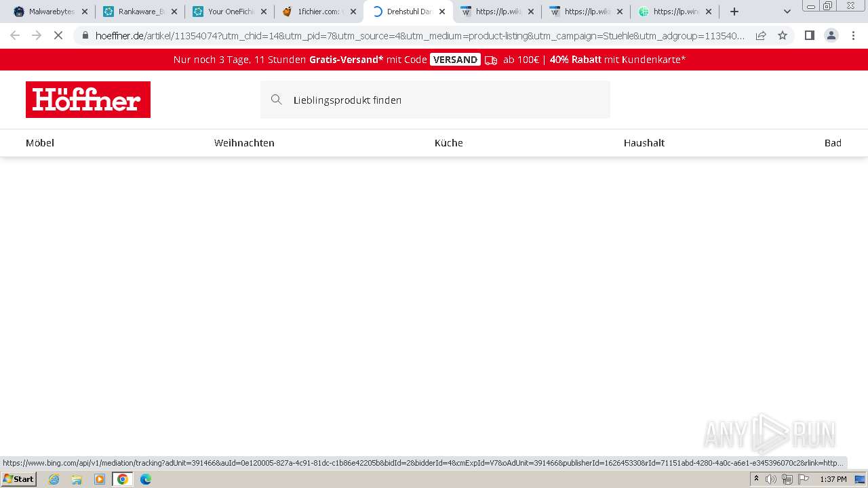Go back to the previous page

[x=15, y=35]
